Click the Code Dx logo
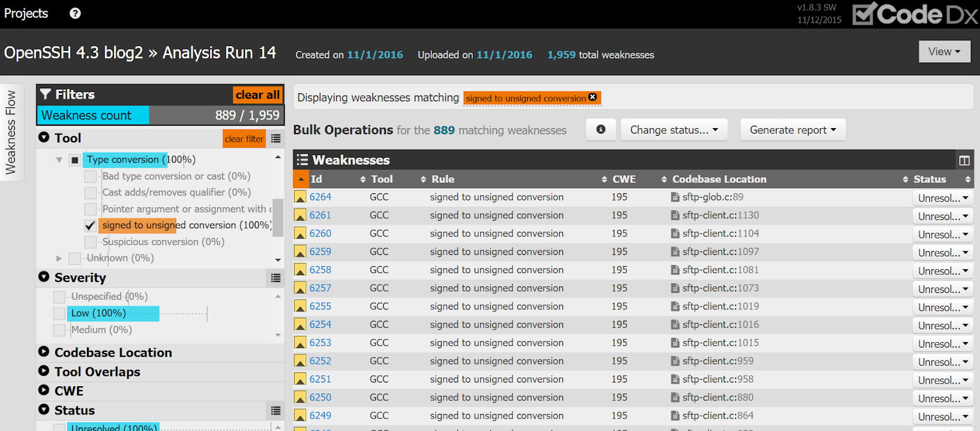 click(916, 13)
